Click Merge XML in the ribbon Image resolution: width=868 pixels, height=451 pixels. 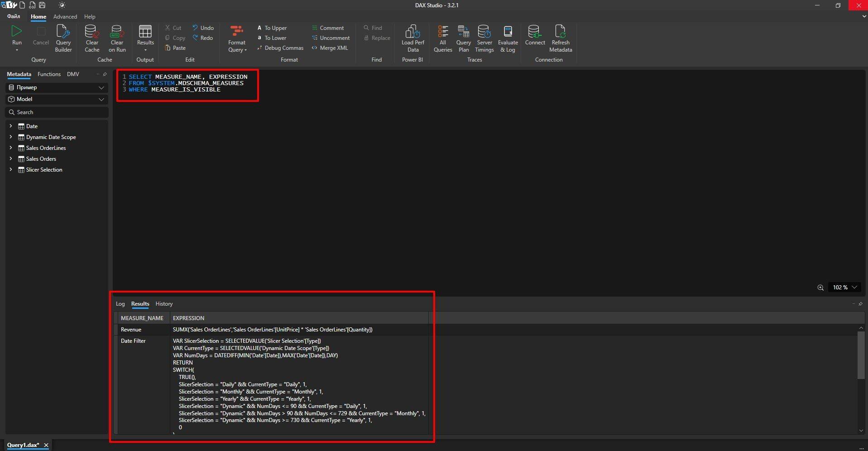pos(330,48)
